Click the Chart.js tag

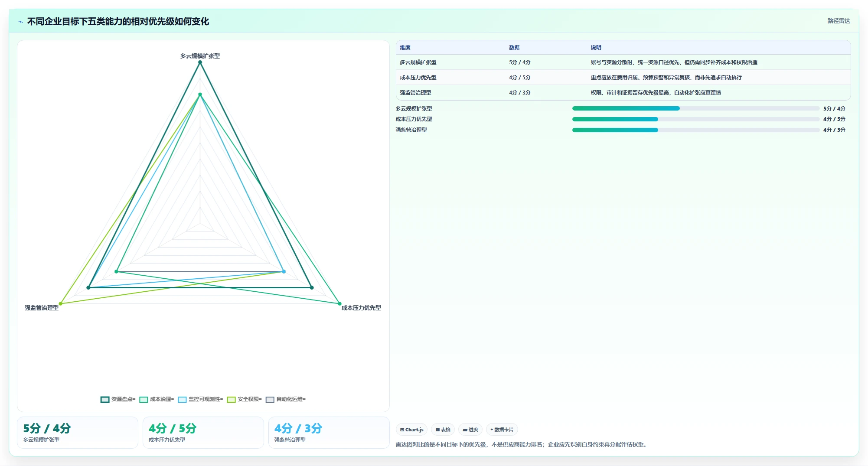[411, 430]
